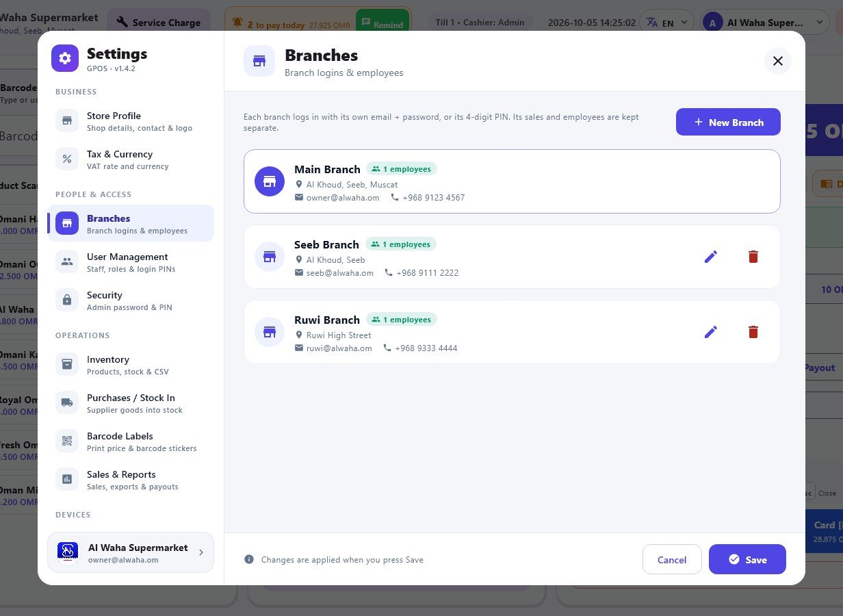This screenshot has height=616, width=843.
Task: Click the owner@alwaha.om email in Main Branch
Action: (x=343, y=197)
